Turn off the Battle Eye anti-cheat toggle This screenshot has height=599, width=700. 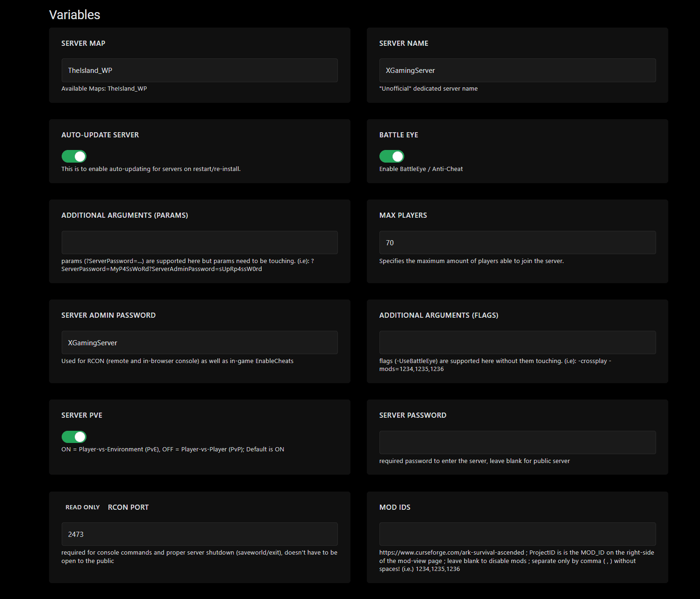click(x=392, y=156)
